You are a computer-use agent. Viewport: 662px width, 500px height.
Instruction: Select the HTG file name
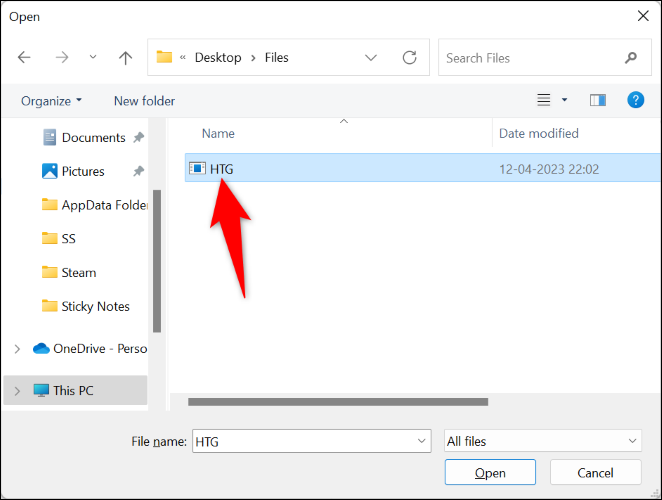222,169
